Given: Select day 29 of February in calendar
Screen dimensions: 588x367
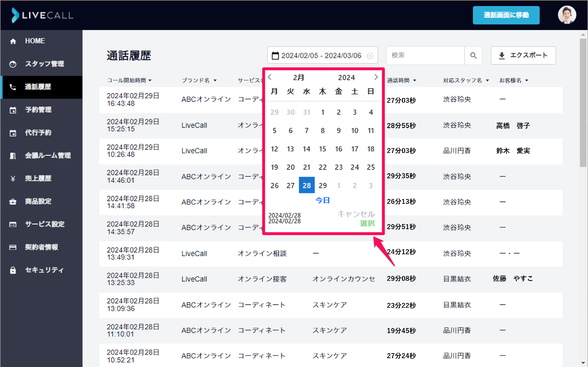Looking at the screenshot, I should tap(323, 185).
